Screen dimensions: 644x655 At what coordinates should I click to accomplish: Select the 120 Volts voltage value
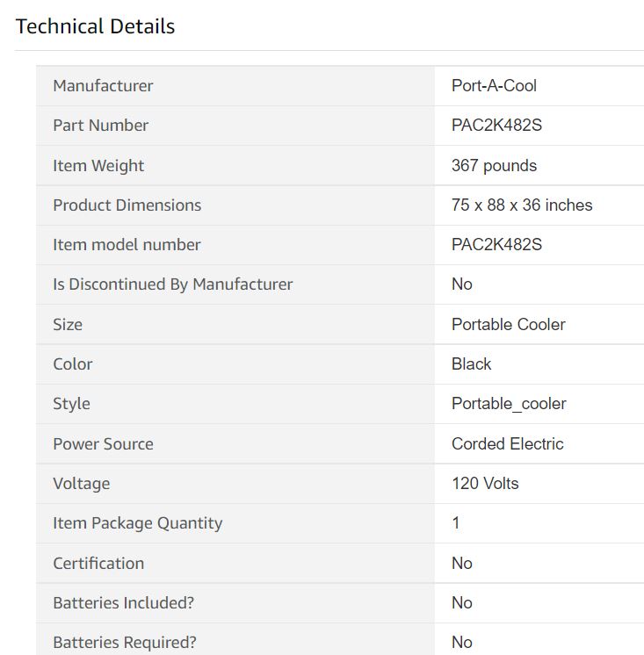485,483
